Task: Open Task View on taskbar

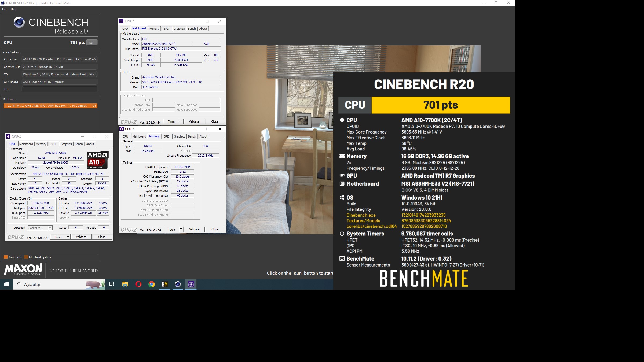Action: tap(112, 284)
